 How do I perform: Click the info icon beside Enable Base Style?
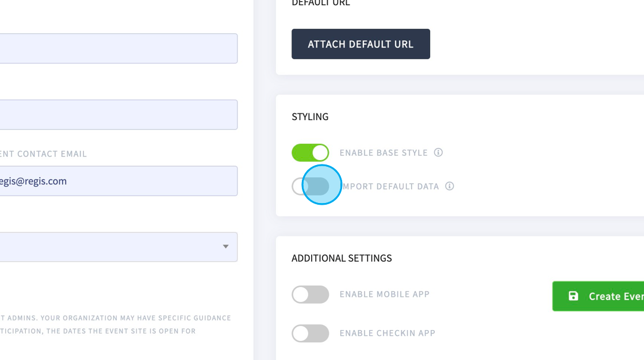point(438,152)
